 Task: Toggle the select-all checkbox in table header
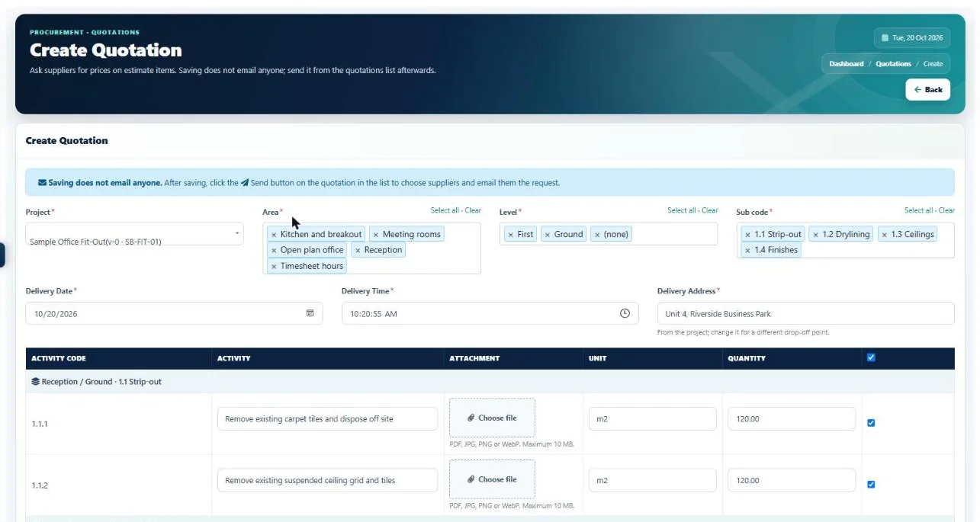pyautogui.click(x=871, y=357)
